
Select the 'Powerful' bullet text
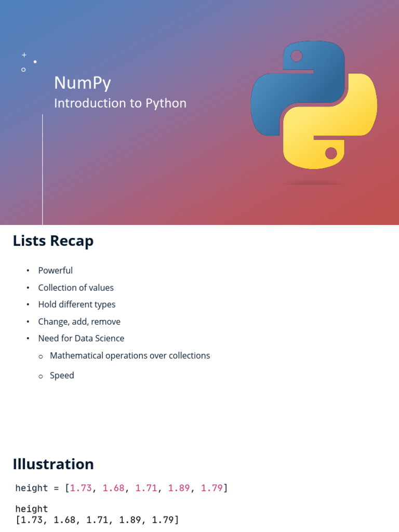tap(55, 270)
